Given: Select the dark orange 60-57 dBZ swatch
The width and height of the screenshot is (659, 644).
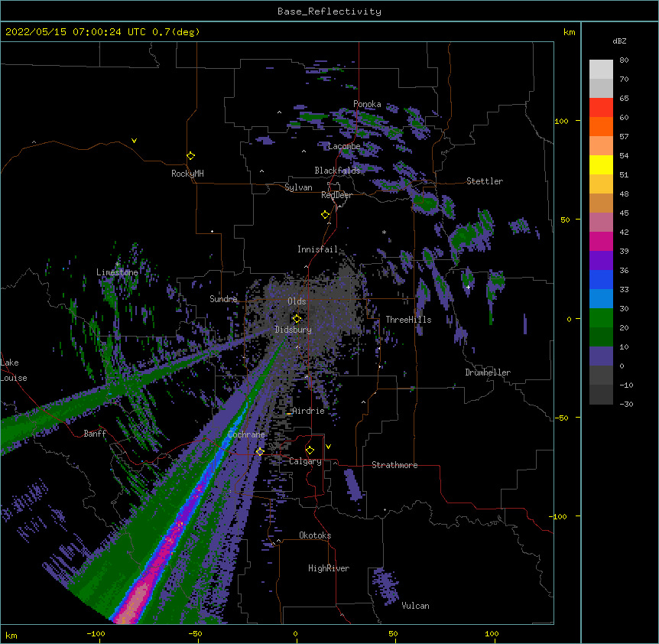Looking at the screenshot, I should [x=601, y=126].
